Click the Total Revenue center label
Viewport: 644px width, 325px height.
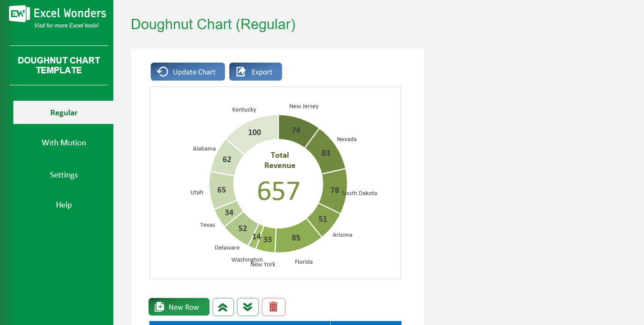(x=279, y=160)
